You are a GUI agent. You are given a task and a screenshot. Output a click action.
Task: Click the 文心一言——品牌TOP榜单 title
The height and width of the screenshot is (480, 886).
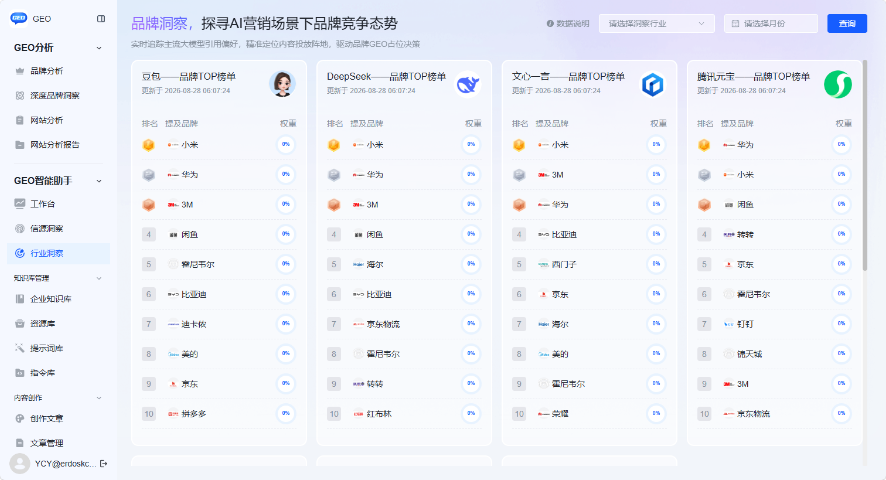click(568, 77)
